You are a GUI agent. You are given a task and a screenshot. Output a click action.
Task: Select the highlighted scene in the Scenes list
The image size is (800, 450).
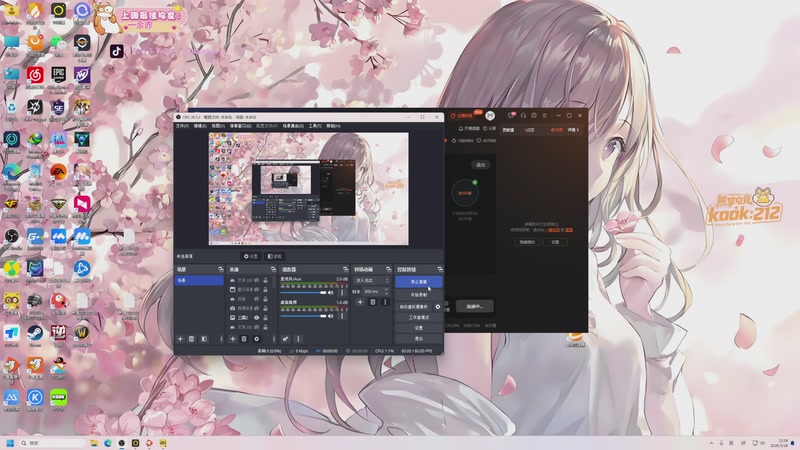coord(199,281)
